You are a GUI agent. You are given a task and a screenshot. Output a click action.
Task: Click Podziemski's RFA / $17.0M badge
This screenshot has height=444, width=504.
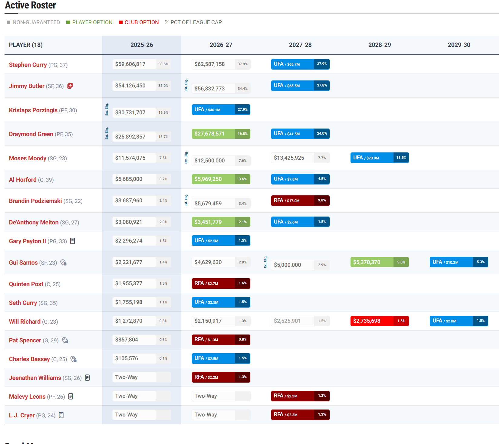click(300, 201)
